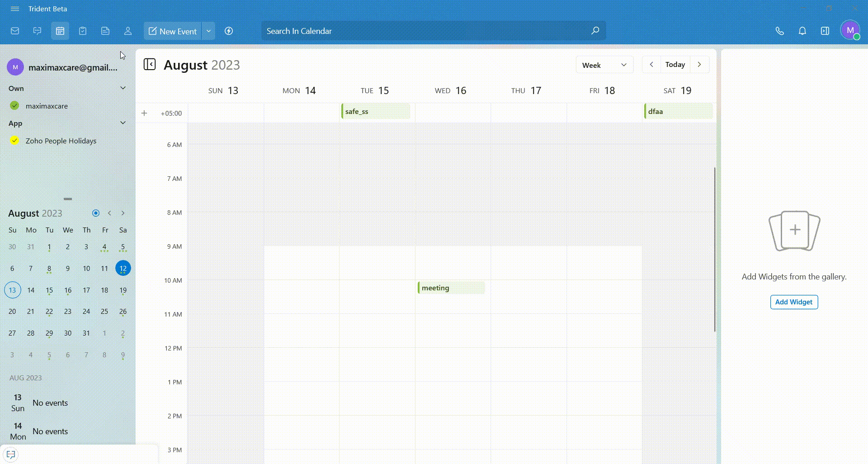868x464 pixels.
Task: Jump to today in the mini calendar
Action: click(96, 213)
